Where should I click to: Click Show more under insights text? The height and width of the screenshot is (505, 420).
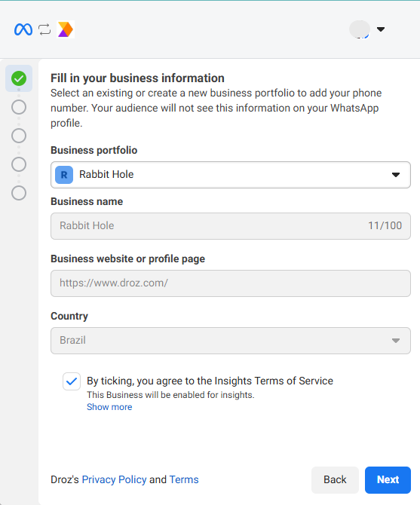pyautogui.click(x=109, y=407)
